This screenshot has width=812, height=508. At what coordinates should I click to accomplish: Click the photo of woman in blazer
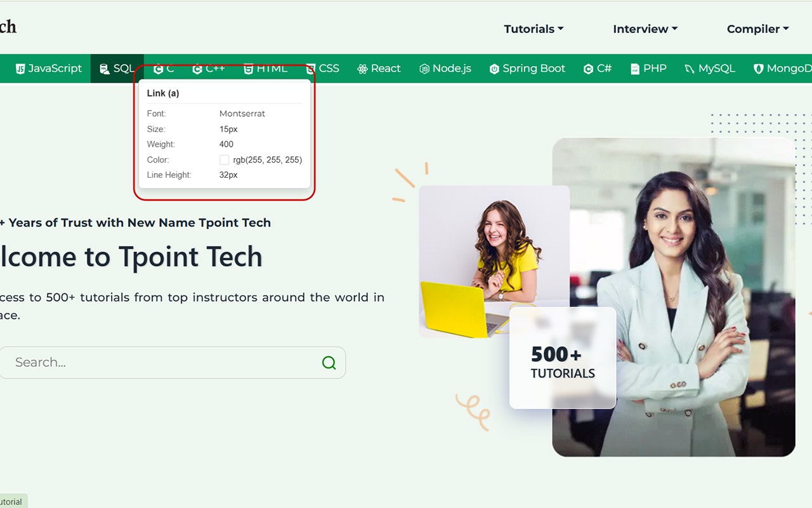point(674,297)
